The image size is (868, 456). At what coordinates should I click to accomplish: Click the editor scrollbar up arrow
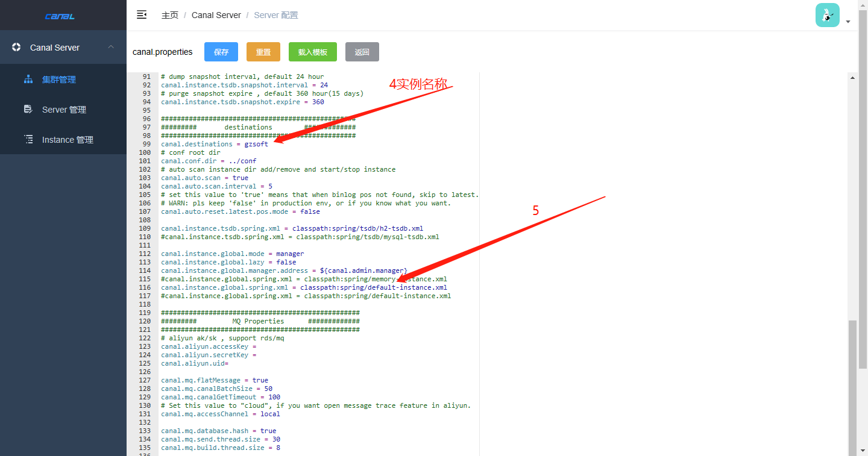point(852,77)
